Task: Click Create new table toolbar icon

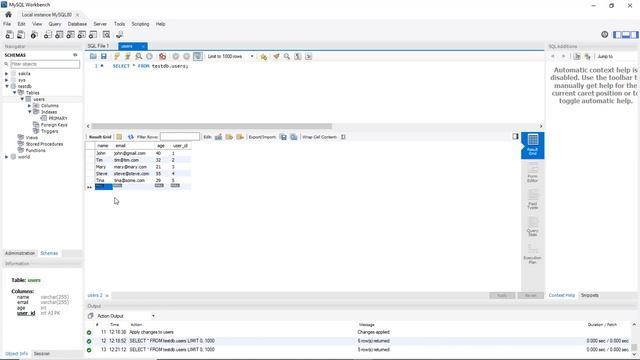Action: point(59,35)
